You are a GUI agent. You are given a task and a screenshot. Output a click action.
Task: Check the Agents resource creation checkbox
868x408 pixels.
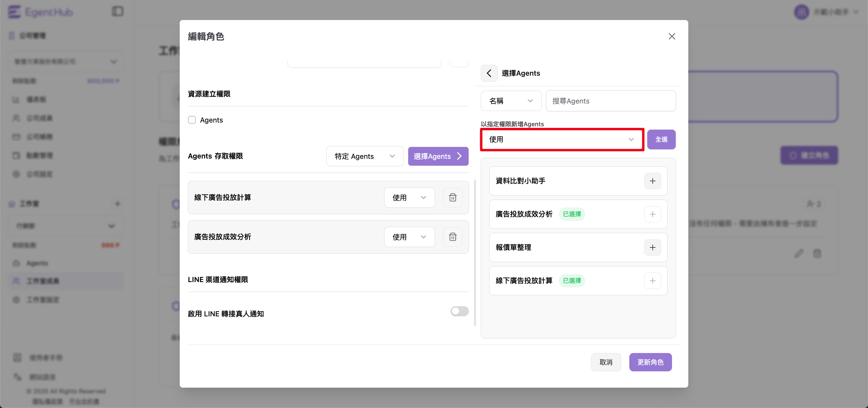[x=192, y=120]
